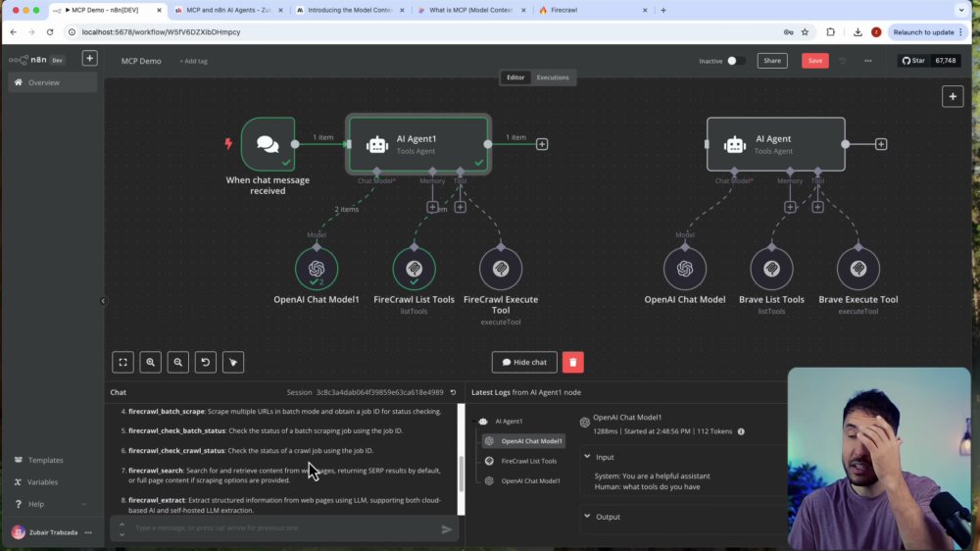980x551 pixels.
Task: Select the highlighted OpenAI Chat Model1 log entry
Action: pos(523,441)
